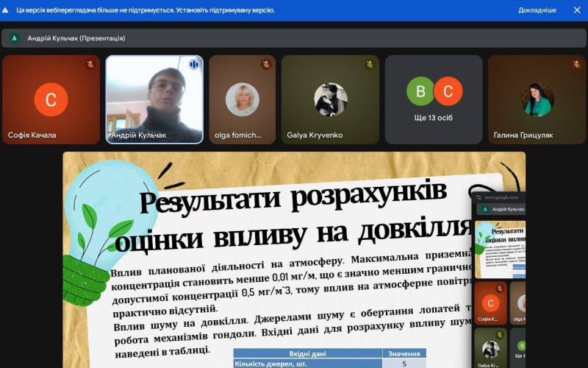
Task: Click the orange C avatar of Софія Качала
Action: tap(51, 99)
